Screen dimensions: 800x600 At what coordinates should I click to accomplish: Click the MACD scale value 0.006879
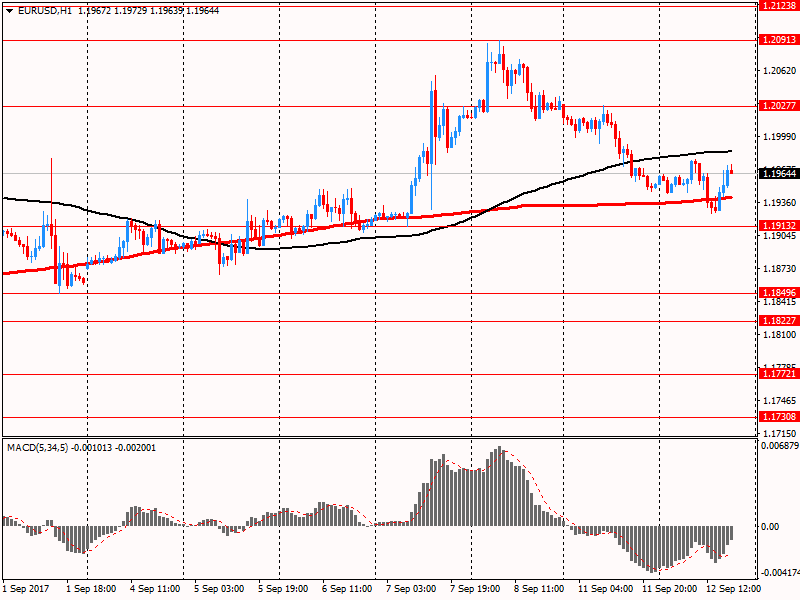click(x=780, y=446)
